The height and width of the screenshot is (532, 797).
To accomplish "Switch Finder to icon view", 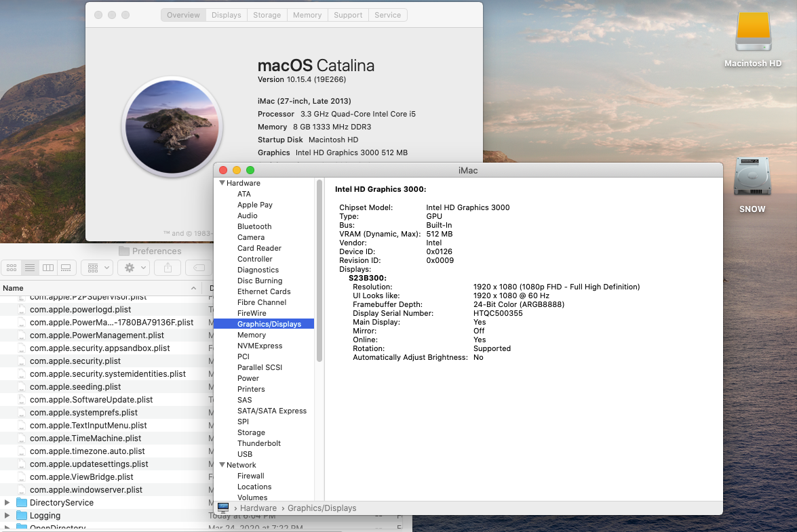I will click(12, 268).
